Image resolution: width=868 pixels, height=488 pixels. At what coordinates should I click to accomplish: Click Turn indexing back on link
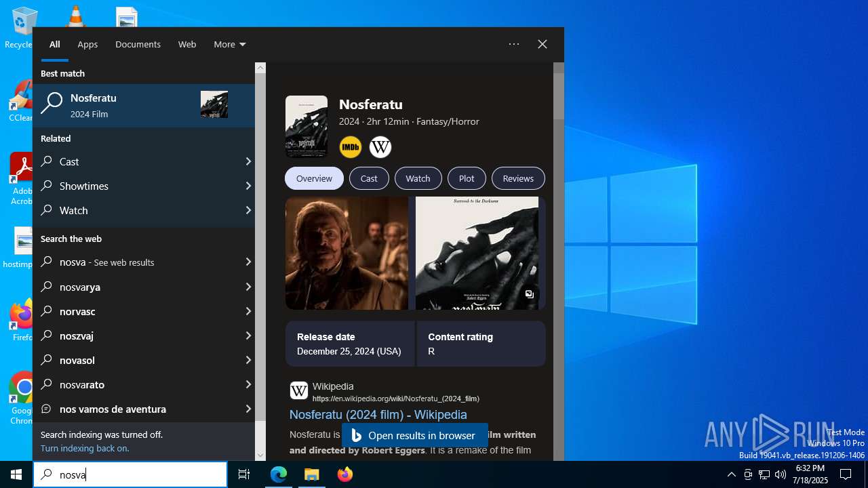(x=85, y=448)
